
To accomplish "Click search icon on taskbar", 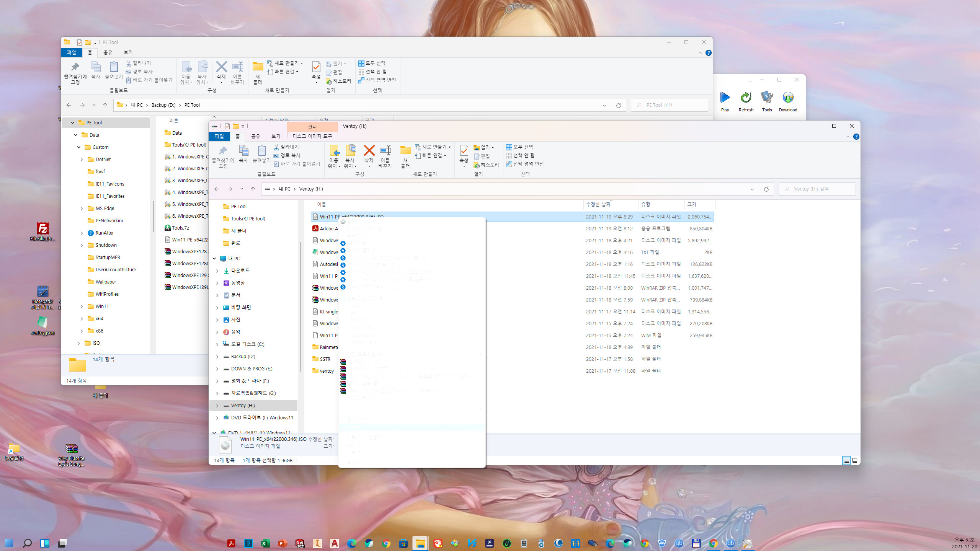I will coord(27,543).
